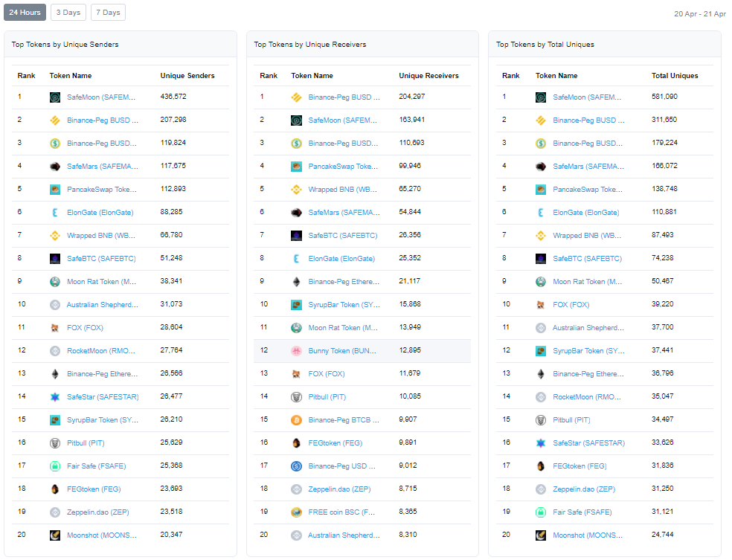Click SafeBTC icon in Unique Senders table
Screen dimensions: 732x560
(x=55, y=259)
